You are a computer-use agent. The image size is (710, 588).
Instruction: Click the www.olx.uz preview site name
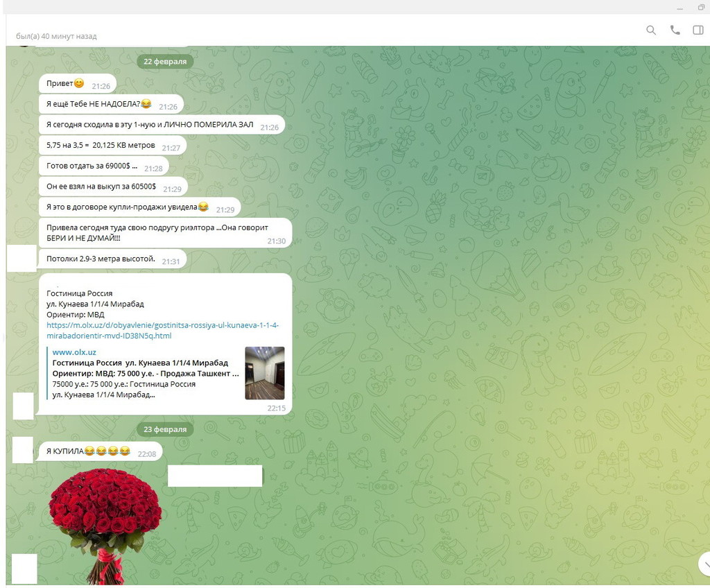point(73,352)
